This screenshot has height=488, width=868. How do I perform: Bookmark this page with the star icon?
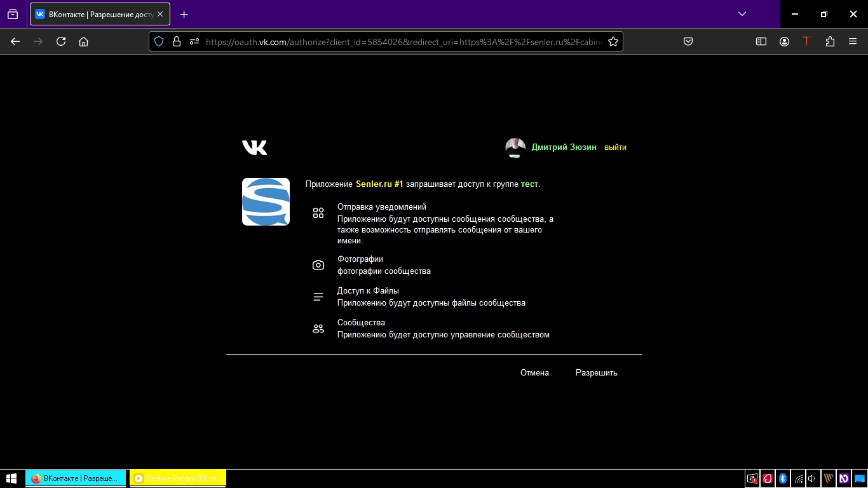point(613,41)
